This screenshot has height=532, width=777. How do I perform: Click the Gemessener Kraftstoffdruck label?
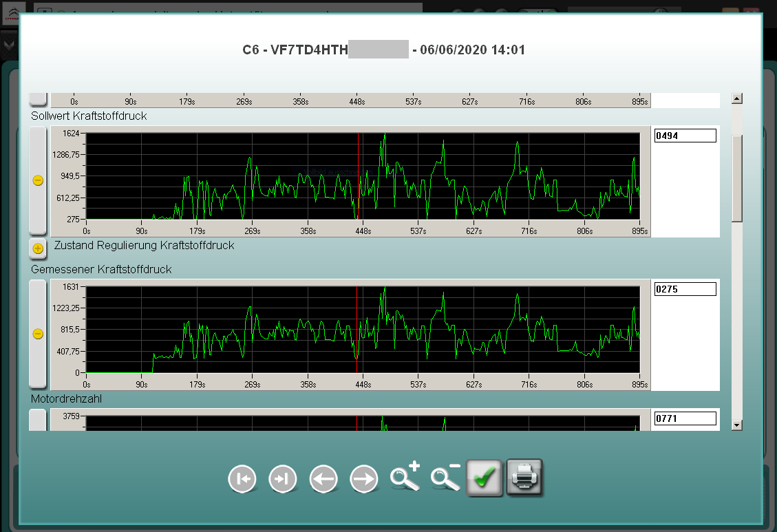coord(101,270)
